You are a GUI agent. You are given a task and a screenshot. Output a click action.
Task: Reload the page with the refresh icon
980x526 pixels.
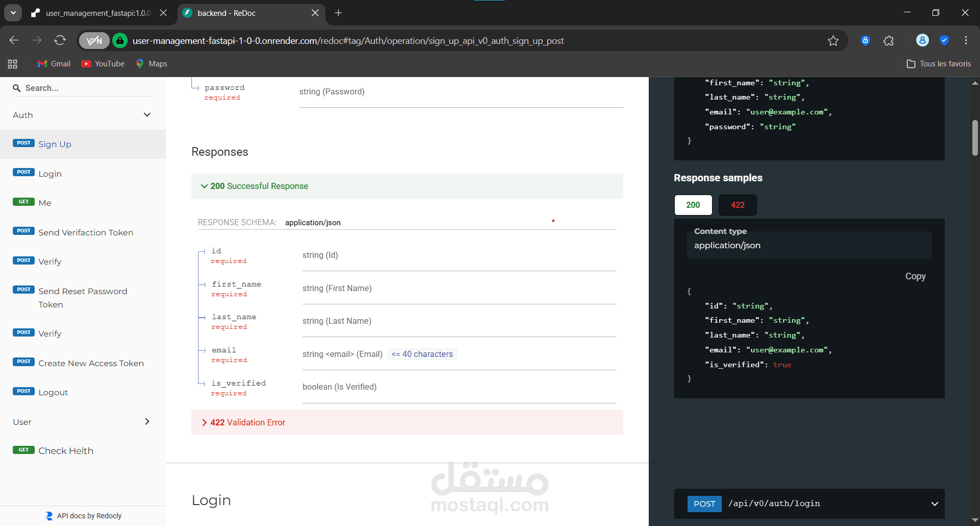coord(60,40)
